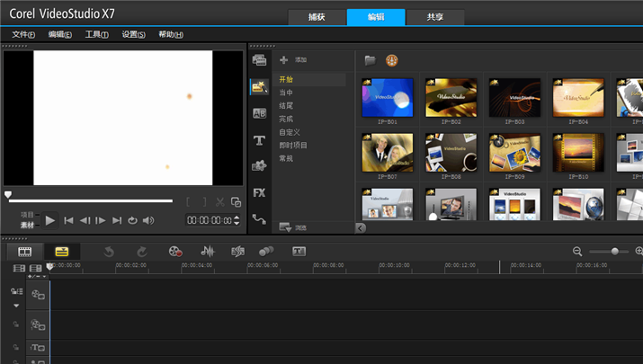This screenshot has height=364, width=643.
Task: Collapse the library panel with left chevron
Action: click(361, 228)
